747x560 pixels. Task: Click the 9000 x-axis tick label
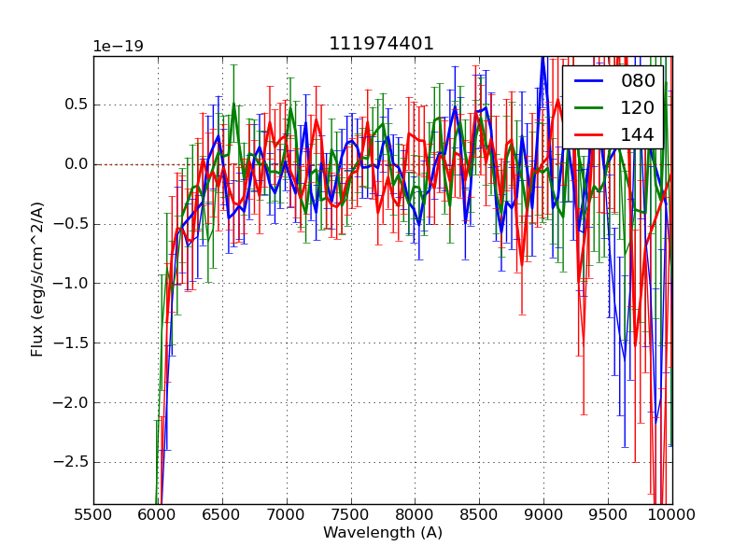(x=543, y=514)
